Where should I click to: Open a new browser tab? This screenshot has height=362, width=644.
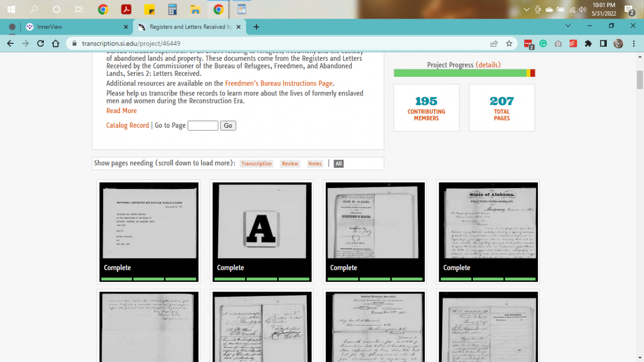click(x=256, y=27)
